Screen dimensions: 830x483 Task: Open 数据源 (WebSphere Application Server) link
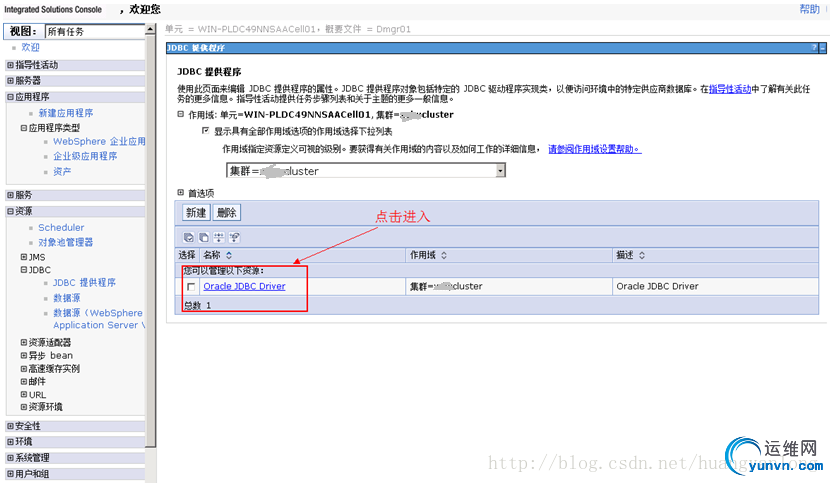[x=98, y=319]
